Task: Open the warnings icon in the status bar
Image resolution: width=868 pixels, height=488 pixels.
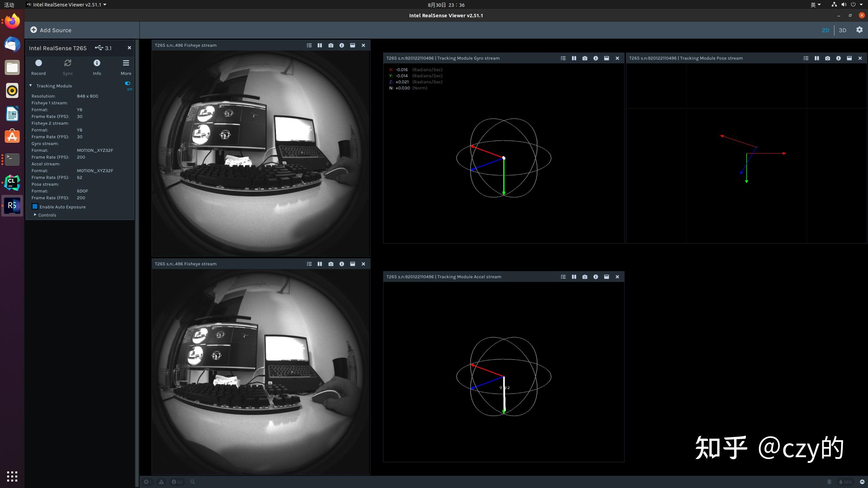Action: (x=161, y=482)
